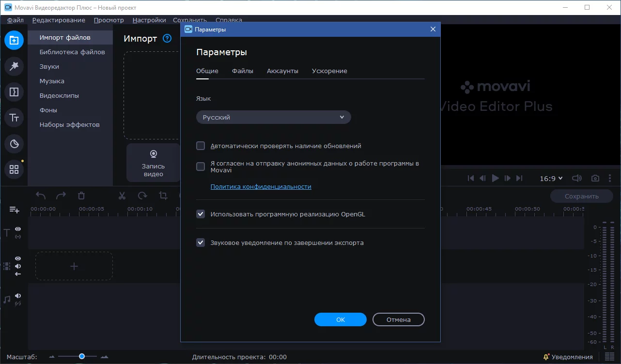Open the Transitions panel icon

(14, 91)
